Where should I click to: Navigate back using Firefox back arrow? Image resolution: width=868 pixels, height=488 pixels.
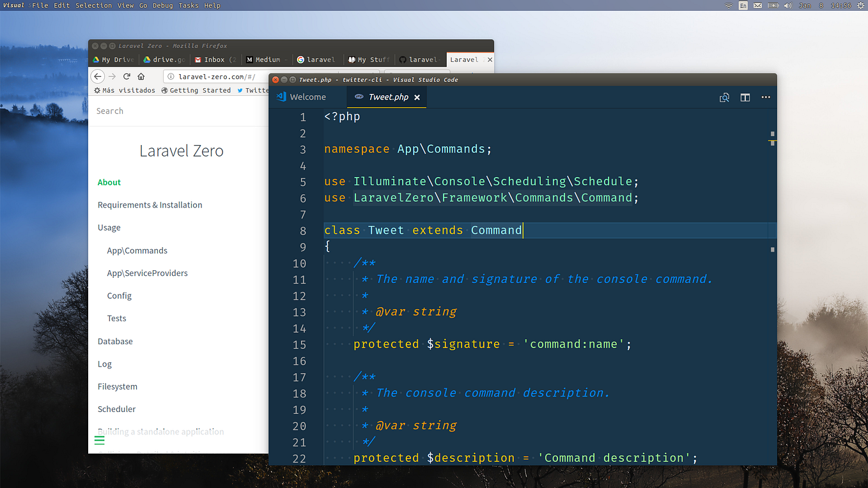[97, 76]
